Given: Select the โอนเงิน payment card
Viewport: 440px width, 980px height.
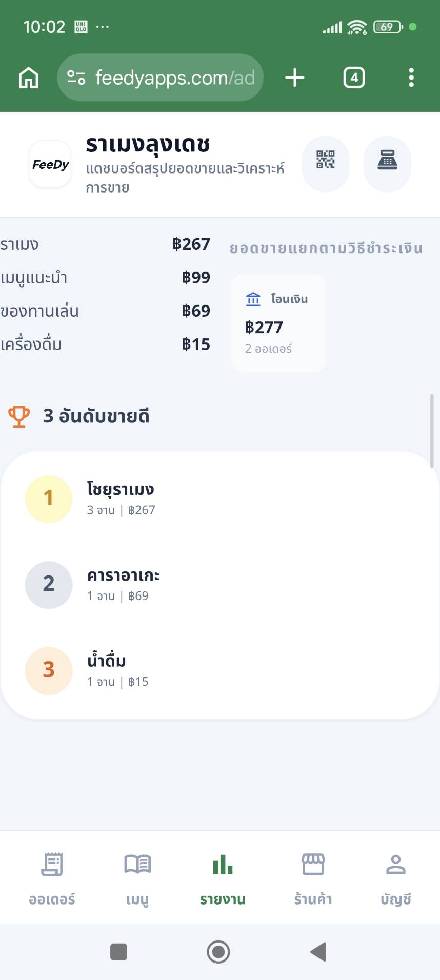Looking at the screenshot, I should pos(278,323).
